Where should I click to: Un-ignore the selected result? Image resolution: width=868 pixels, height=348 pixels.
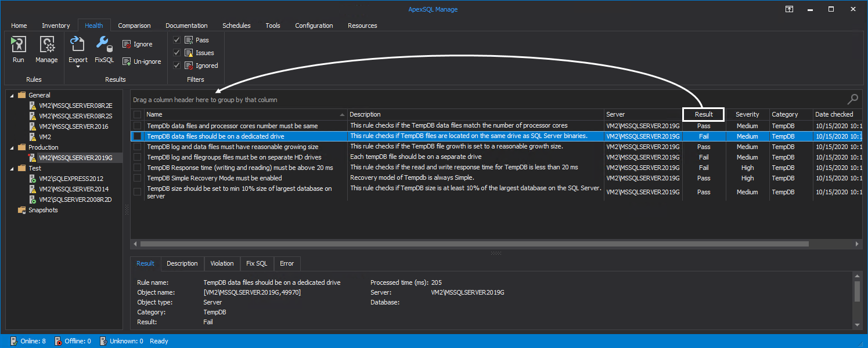pos(141,61)
